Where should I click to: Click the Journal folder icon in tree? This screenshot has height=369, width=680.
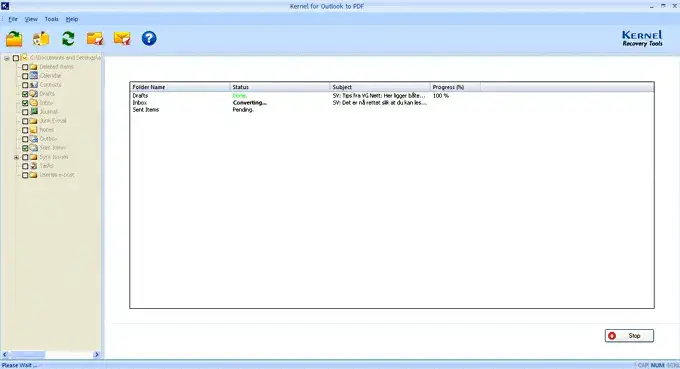click(x=33, y=112)
